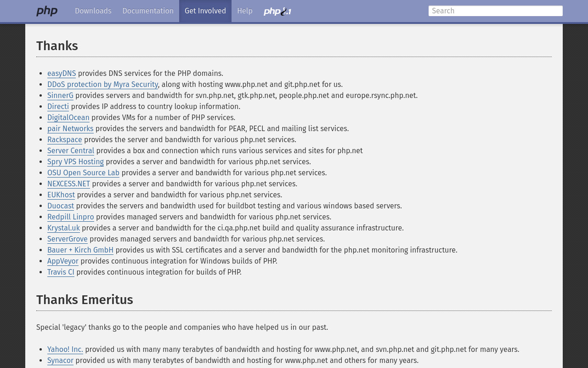Open DDoS protection by Myra Security link
Viewport: 588px width, 368px height.
[102, 85]
